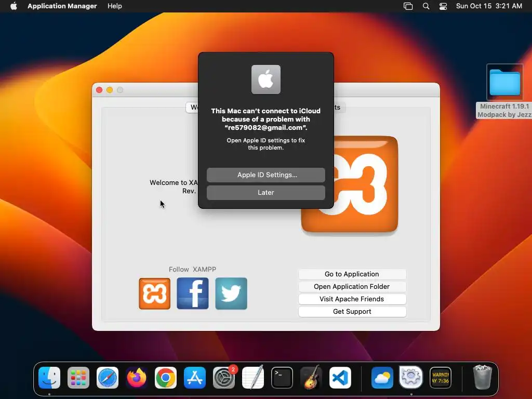Click the date and time in menu bar

pyautogui.click(x=489, y=6)
